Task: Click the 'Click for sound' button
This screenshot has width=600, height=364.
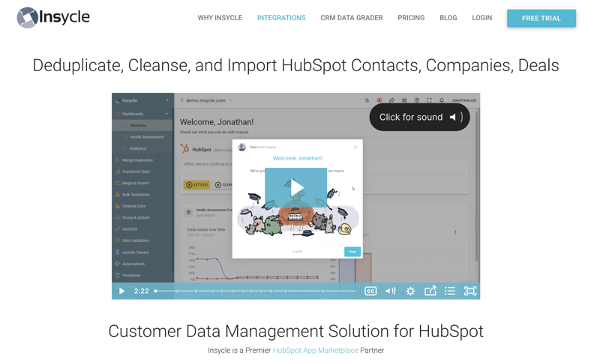Action: 419,118
